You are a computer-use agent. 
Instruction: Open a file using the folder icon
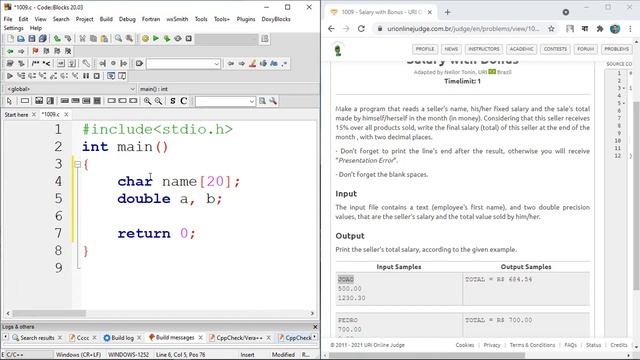pos(21,38)
